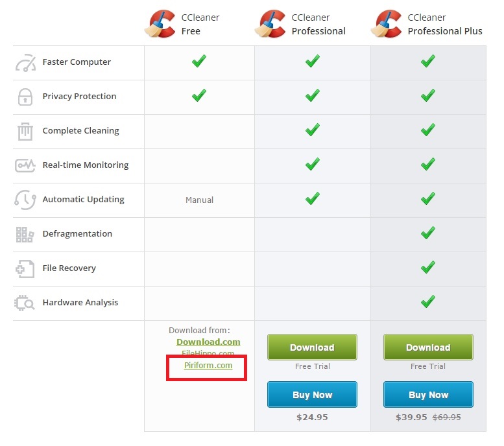This screenshot has height=446, width=504.
Task: Download CCleaner Professional Plus free trial
Action: pos(428,347)
